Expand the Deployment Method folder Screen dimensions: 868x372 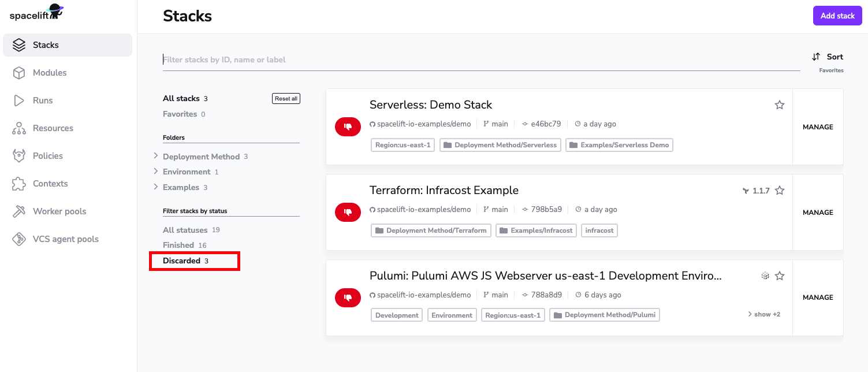pyautogui.click(x=156, y=157)
